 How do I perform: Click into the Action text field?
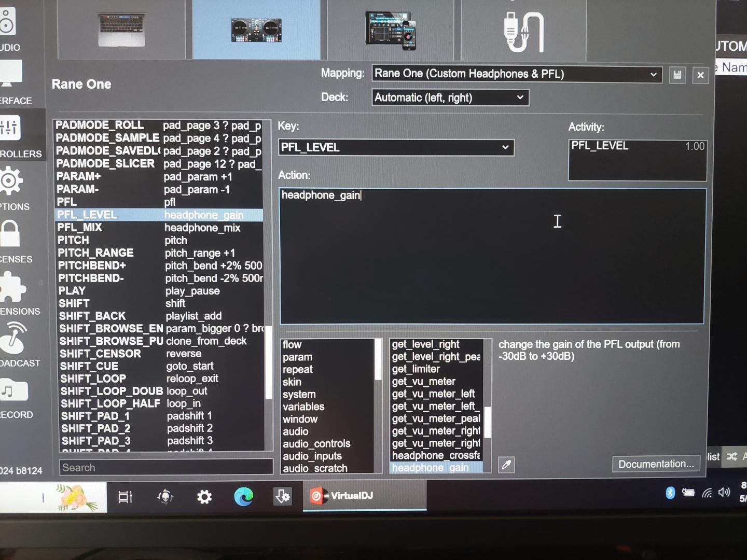pyautogui.click(x=492, y=257)
